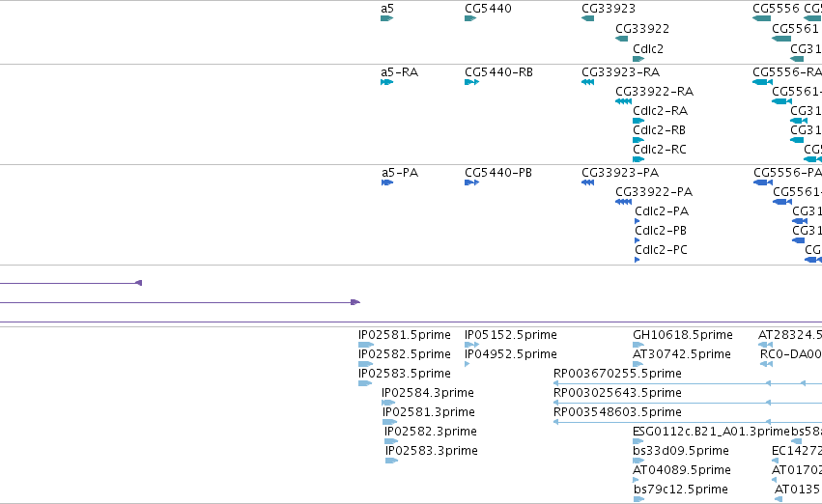822x504 pixels.
Task: Click the bs79c12.5prime EST label
Action: [680, 490]
